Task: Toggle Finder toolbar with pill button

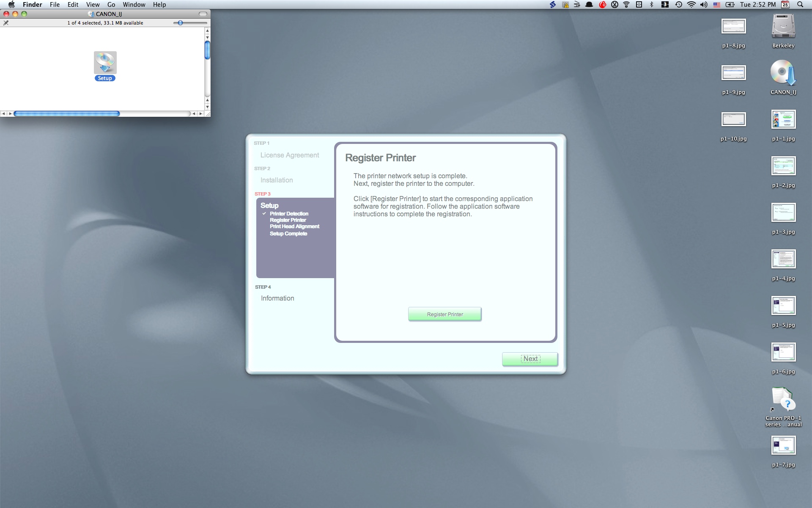Action: point(203,14)
